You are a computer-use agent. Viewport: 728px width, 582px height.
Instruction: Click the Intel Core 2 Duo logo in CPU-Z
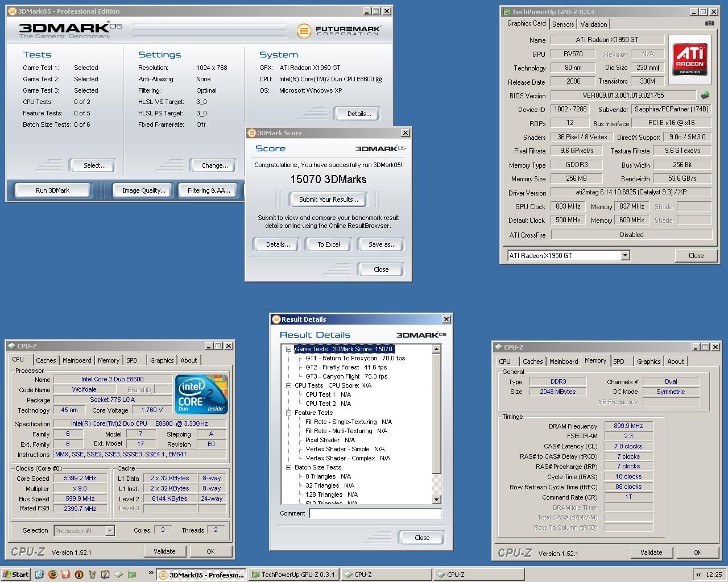click(x=201, y=394)
